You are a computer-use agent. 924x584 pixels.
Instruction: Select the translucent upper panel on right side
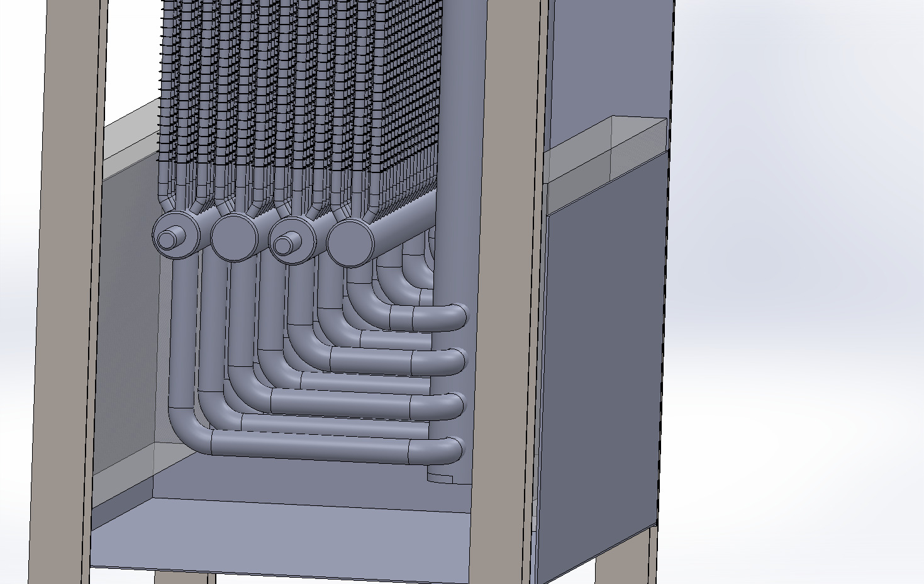pyautogui.click(x=607, y=167)
